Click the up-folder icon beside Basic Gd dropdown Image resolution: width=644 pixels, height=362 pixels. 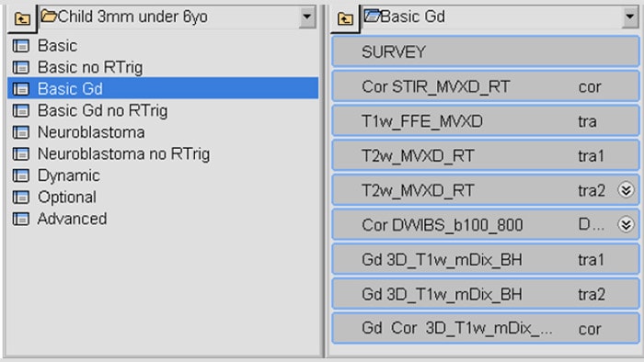[x=345, y=18]
